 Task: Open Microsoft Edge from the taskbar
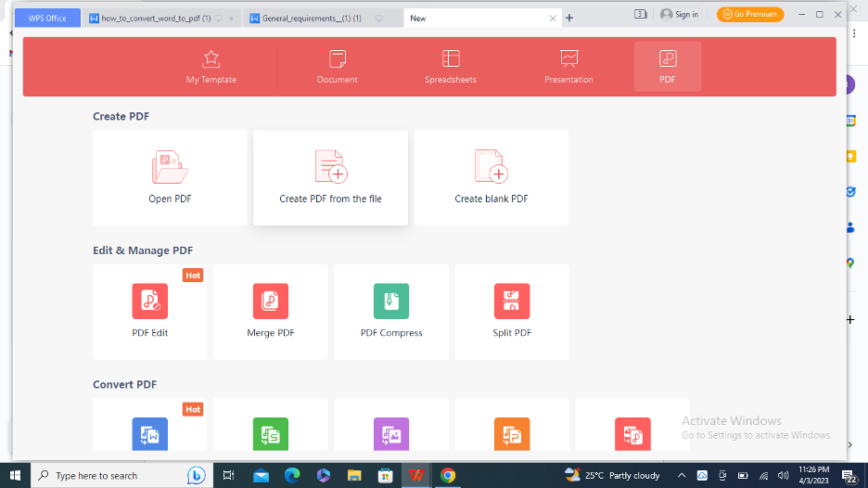click(x=292, y=475)
